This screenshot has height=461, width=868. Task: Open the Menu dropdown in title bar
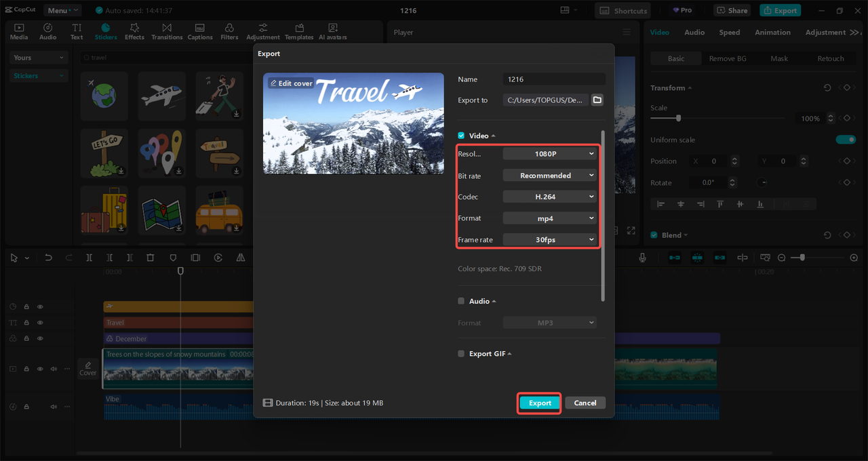62,10
